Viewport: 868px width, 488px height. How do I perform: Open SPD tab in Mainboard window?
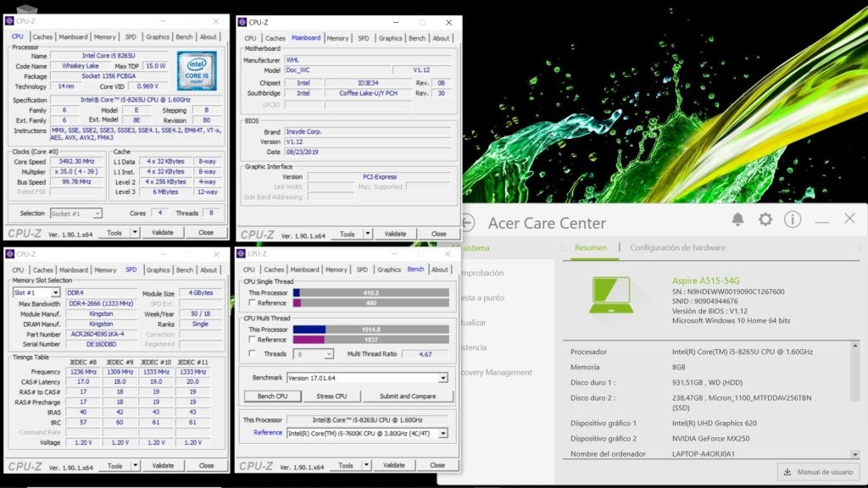point(363,38)
